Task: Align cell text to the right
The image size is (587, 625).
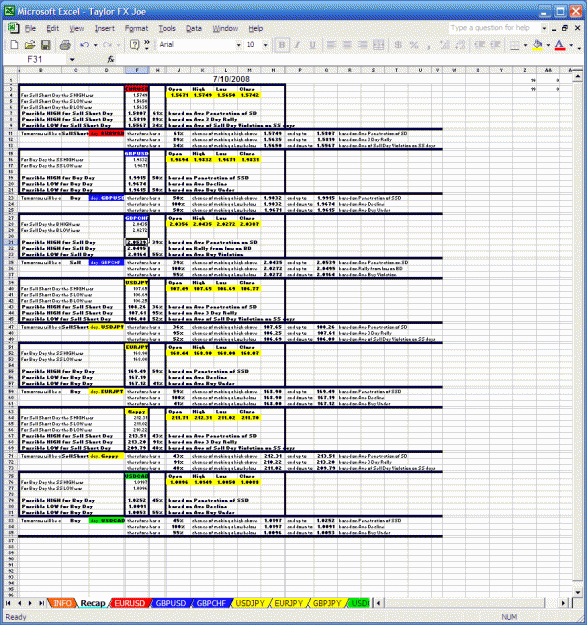Action: pos(363,45)
